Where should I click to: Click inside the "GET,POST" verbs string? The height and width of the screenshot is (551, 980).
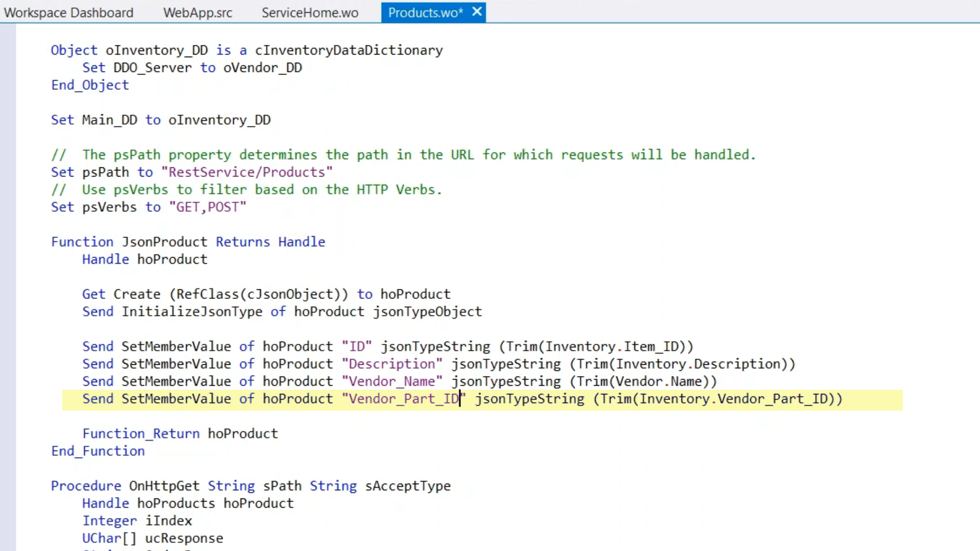click(x=208, y=207)
